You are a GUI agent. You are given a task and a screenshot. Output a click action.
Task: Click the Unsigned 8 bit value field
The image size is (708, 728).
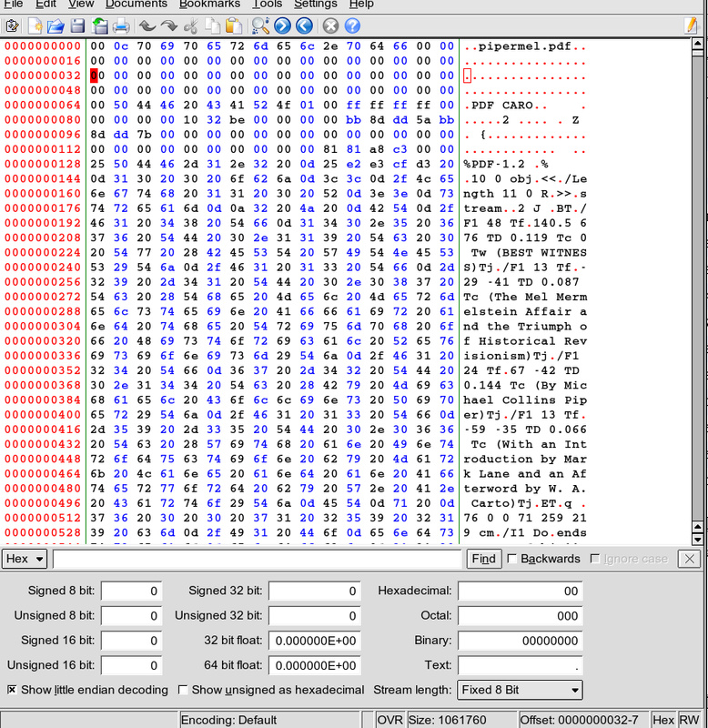coord(131,616)
